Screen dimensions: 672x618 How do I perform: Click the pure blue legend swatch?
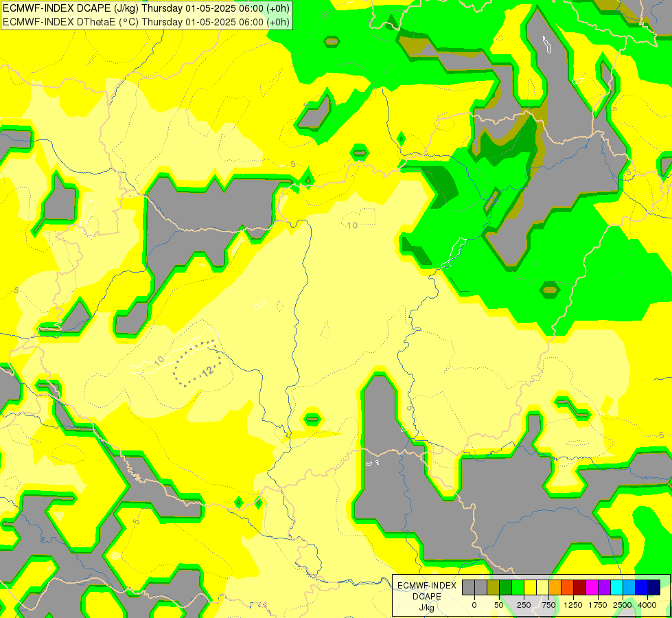tap(642, 588)
